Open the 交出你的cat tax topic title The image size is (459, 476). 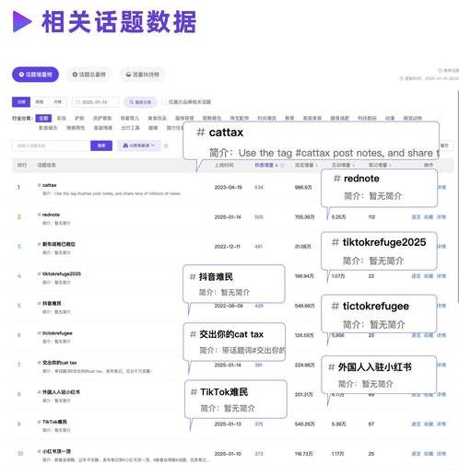coord(59,363)
